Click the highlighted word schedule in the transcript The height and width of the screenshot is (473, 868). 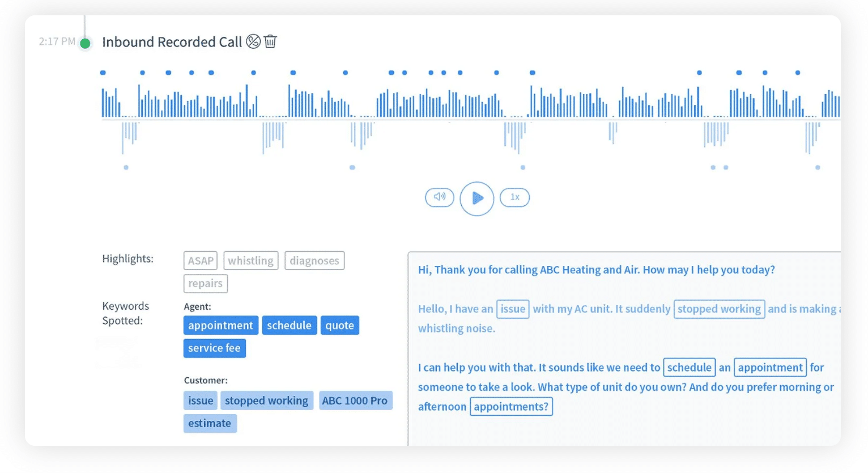click(x=689, y=367)
